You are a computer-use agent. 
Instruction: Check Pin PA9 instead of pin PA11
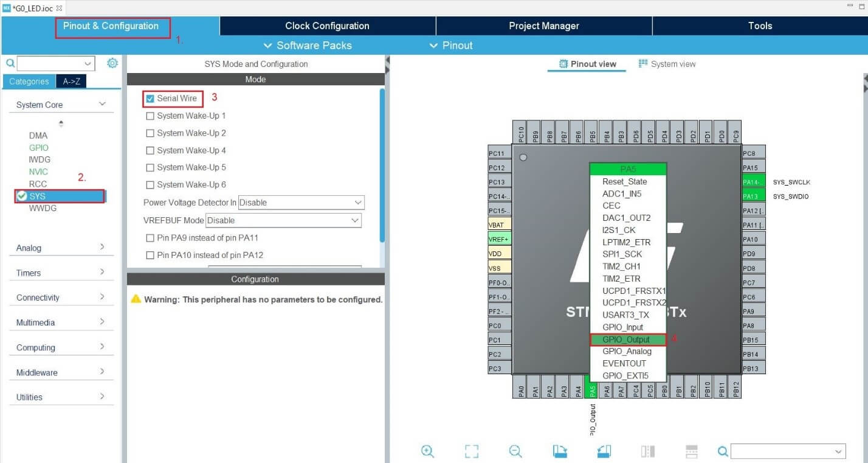pyautogui.click(x=150, y=238)
